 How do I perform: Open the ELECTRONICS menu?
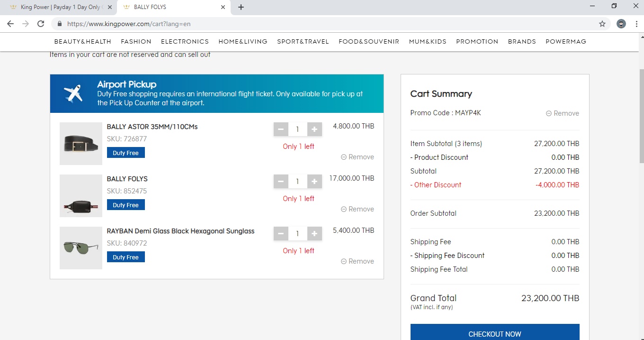pos(185,41)
